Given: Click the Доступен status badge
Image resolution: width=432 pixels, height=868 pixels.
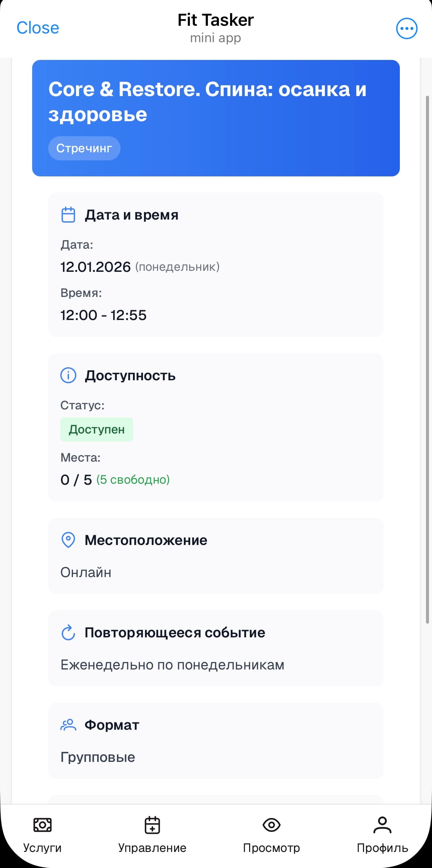Looking at the screenshot, I should pyautogui.click(x=96, y=429).
